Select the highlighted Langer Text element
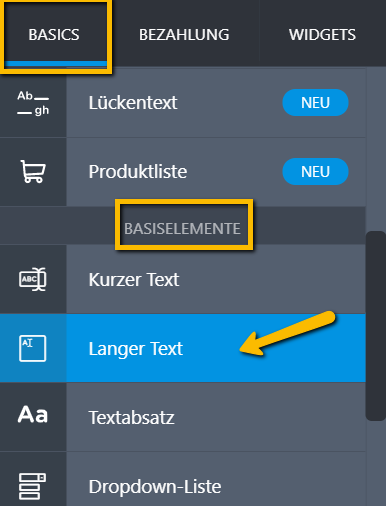Screen dimensions: 386x506 point(183,348)
